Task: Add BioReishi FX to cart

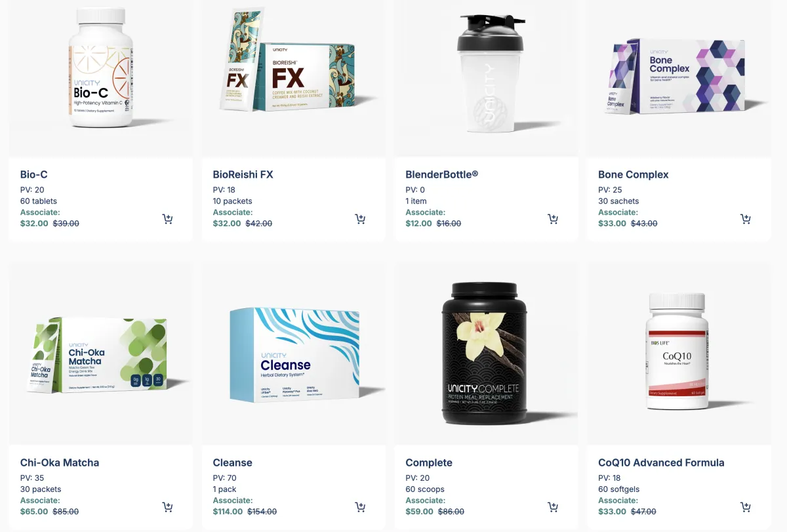Action: pos(360,219)
